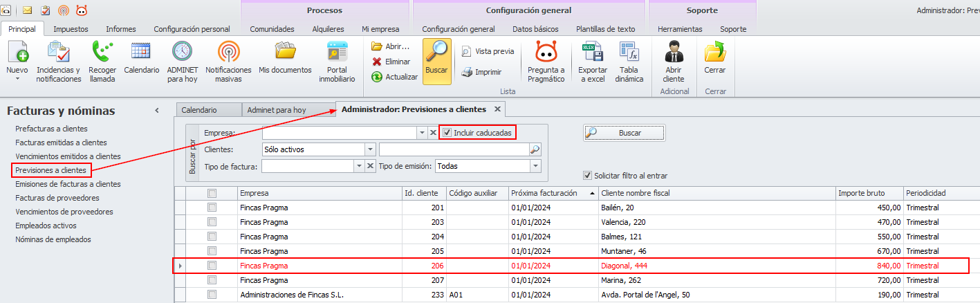Toggle Solicitar filtro al entrar checkbox
This screenshot has height=303, width=980.
click(588, 176)
